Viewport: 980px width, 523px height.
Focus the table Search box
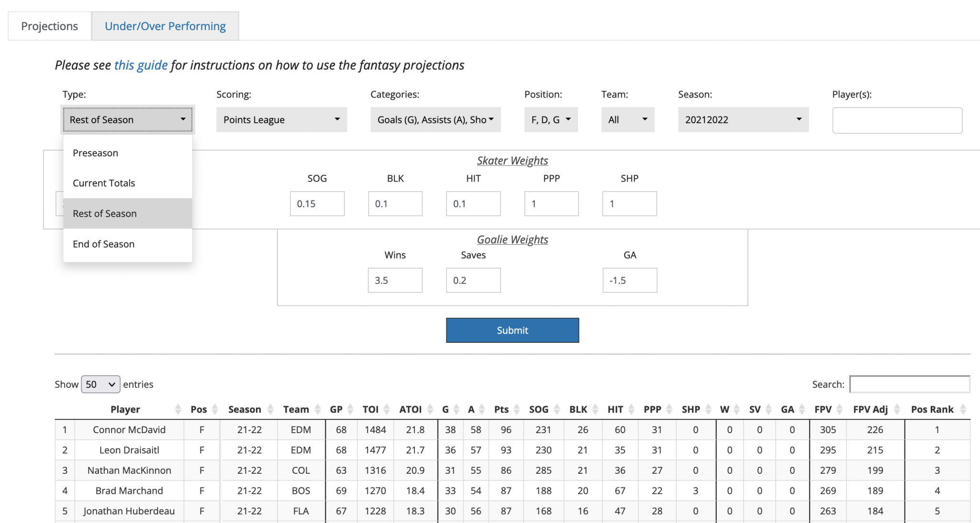tap(909, 384)
